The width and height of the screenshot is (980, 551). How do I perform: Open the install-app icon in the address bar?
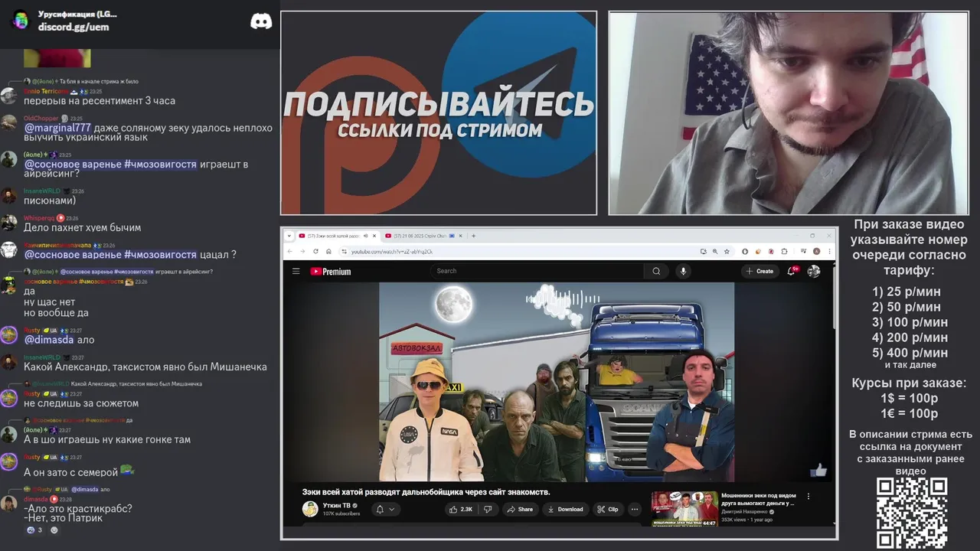pos(703,251)
